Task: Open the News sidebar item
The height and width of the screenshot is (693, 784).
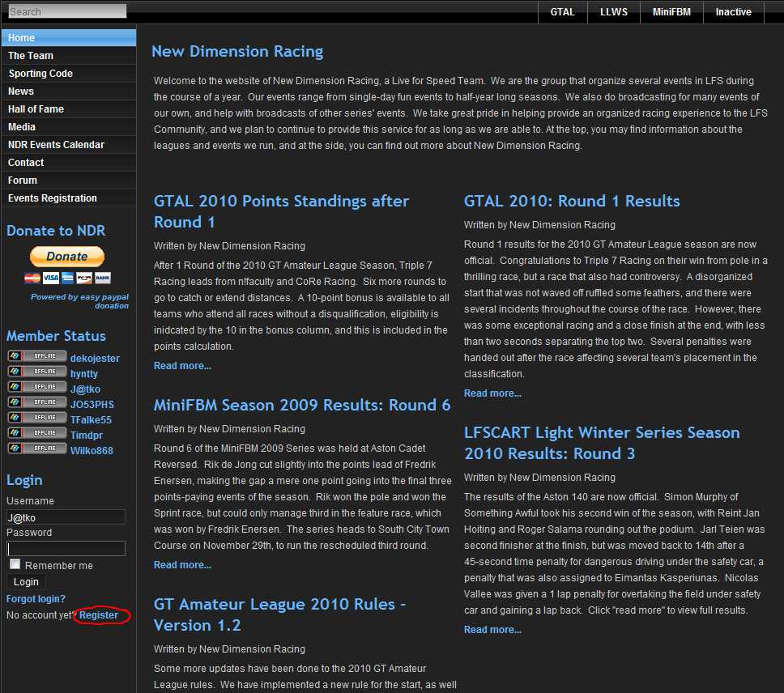Action: click(69, 91)
